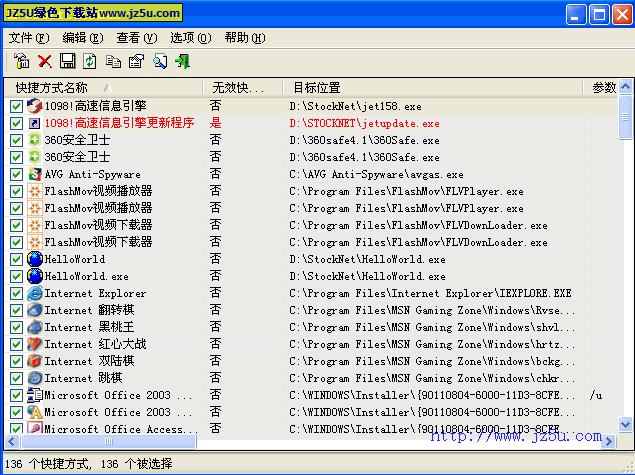Toggle checkbox for 1098!高速信息引擎
Viewport: 635px width, 475px height.
tap(16, 107)
